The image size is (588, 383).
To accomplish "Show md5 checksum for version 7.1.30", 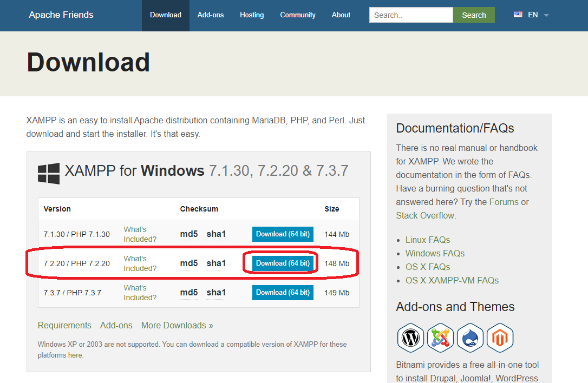I will pos(188,234).
